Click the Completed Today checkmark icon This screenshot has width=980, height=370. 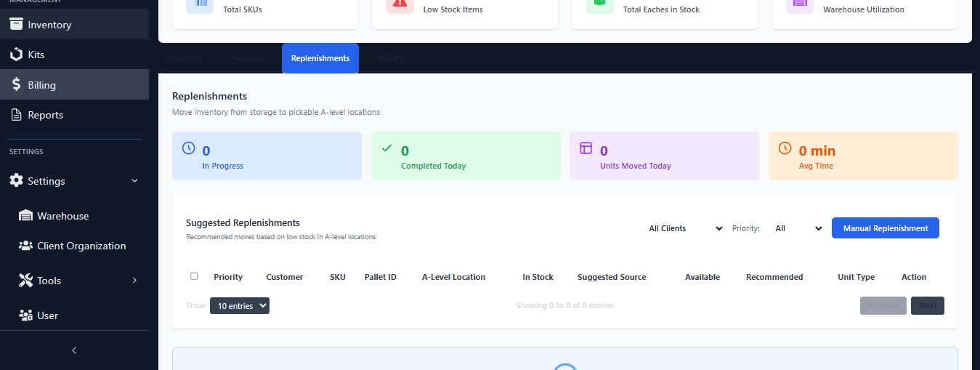[386, 148]
